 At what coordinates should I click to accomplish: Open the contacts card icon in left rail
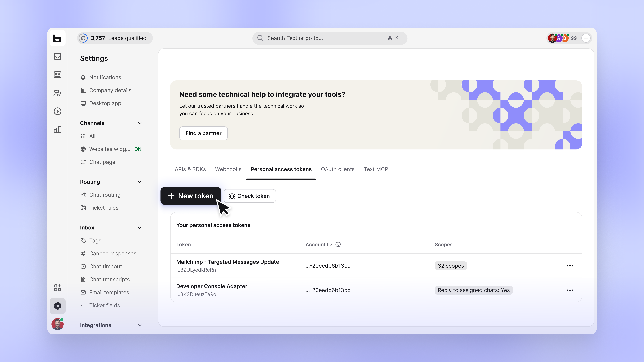[58, 75]
